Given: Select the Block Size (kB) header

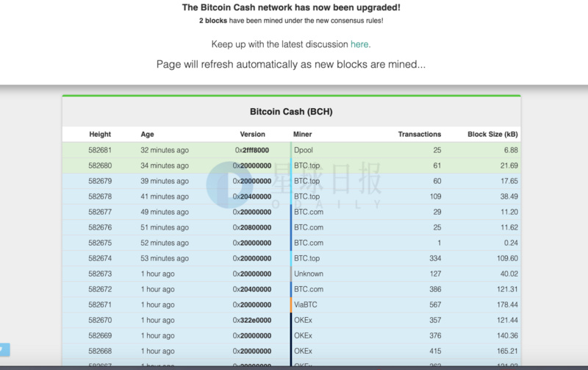Looking at the screenshot, I should pos(492,135).
